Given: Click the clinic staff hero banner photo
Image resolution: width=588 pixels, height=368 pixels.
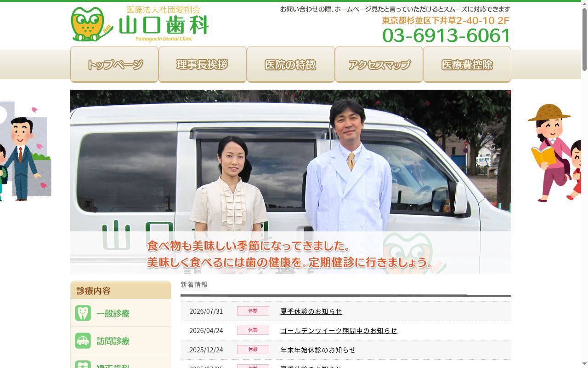Looking at the screenshot, I should click(291, 182).
